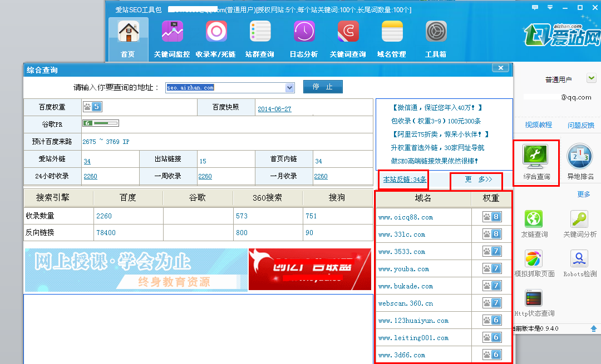Open 日志分析 log analysis icon
This screenshot has height=364, width=601.
(x=304, y=39)
